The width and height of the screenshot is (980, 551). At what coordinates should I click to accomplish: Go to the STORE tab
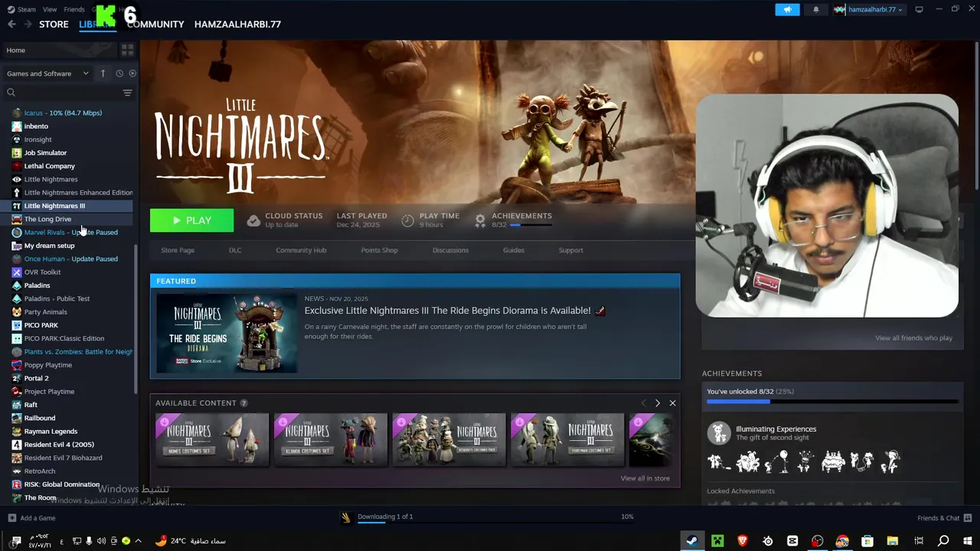54,24
